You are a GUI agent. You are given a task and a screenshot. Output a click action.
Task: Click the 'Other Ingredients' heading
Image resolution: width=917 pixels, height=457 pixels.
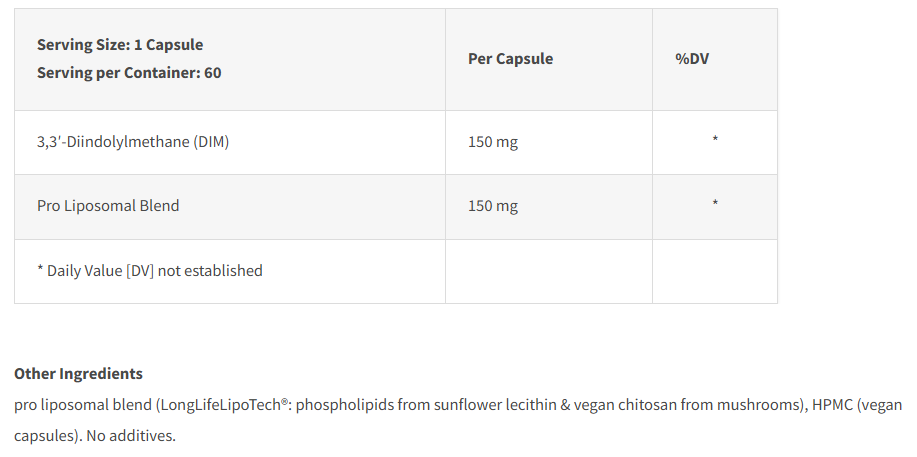click(x=78, y=373)
